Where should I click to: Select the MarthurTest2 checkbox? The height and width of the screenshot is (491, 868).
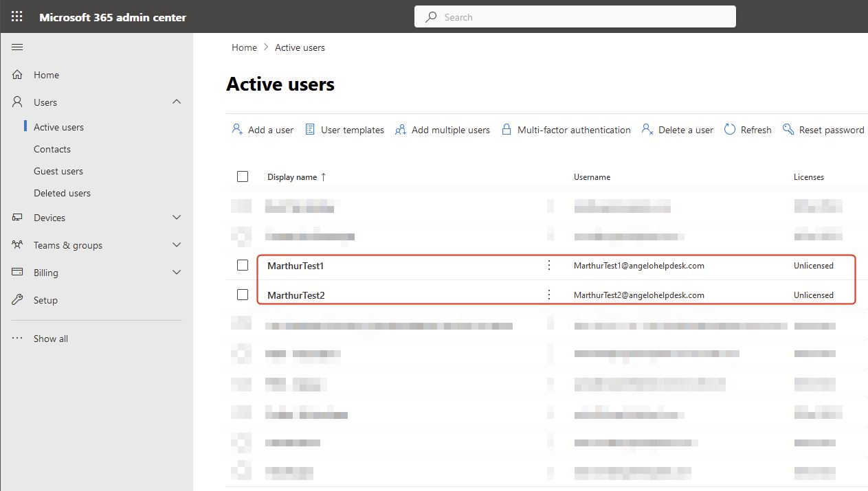(x=243, y=295)
